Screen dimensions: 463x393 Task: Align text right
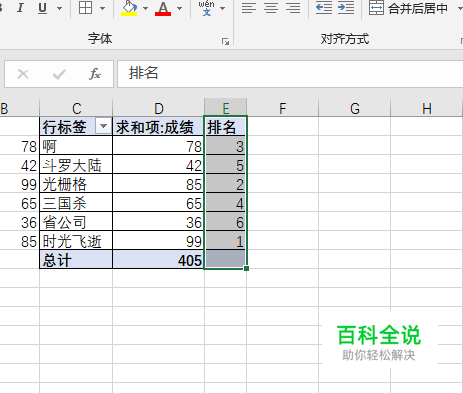pyautogui.click(x=293, y=8)
